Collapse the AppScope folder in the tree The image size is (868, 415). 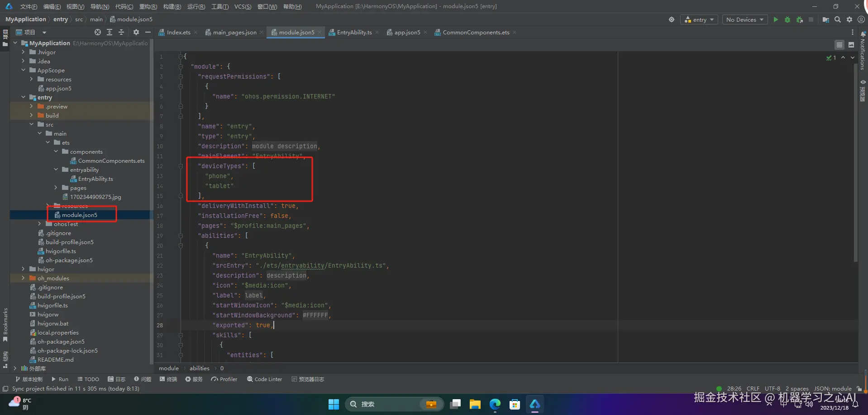23,70
